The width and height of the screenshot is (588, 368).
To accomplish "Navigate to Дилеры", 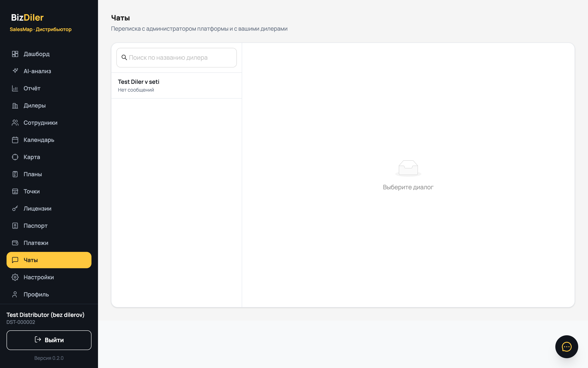I will 49,105.
